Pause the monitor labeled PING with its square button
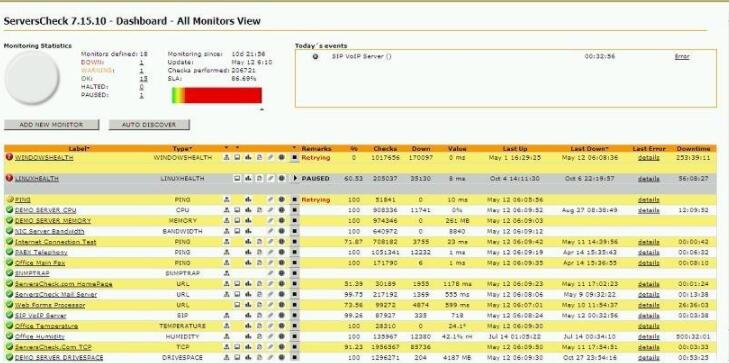 [294, 199]
